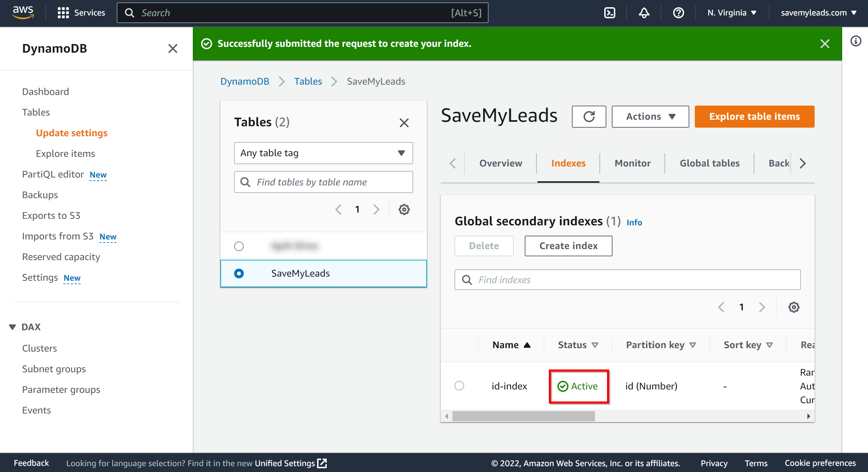This screenshot has height=472, width=868.
Task: Open the Services grid menu
Action: tap(81, 13)
